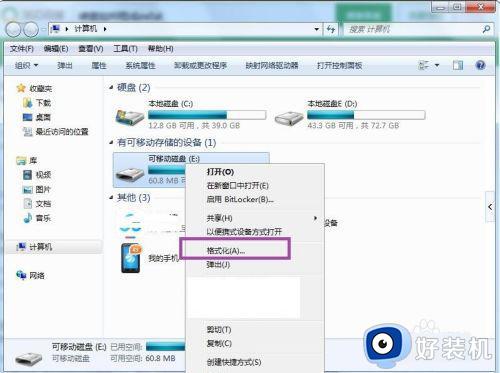Click the 属性 toolbar button
Image resolution: width=500 pixels, height=373 pixels.
coord(99,65)
